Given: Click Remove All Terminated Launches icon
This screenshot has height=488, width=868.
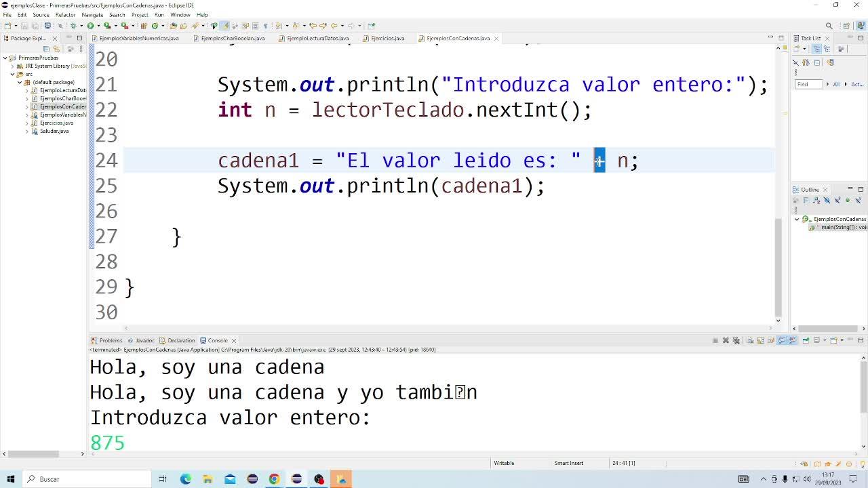Looking at the screenshot, I should (x=735, y=340).
